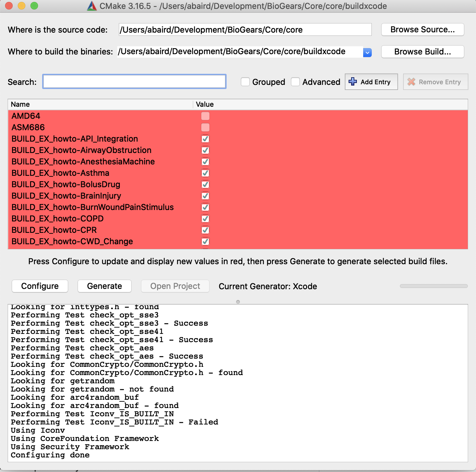Click the green maximize window button
The image size is (476, 472).
click(34, 6)
